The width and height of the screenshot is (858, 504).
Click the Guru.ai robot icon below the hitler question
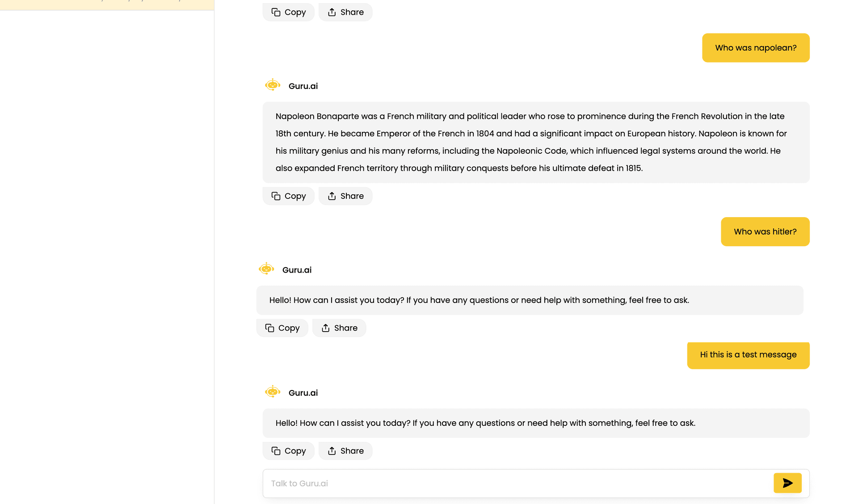[x=266, y=269]
